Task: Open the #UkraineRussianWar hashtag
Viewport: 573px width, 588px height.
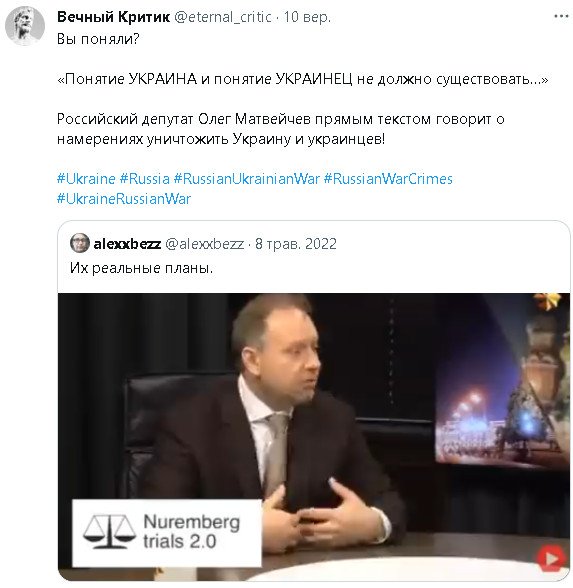Action: [124, 199]
